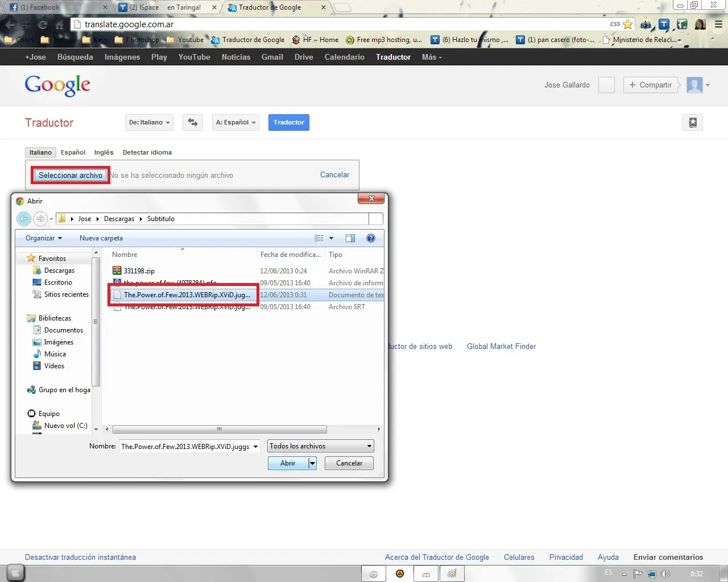Open Sitios recientes in the sidebar
728x582 pixels.
[67, 294]
